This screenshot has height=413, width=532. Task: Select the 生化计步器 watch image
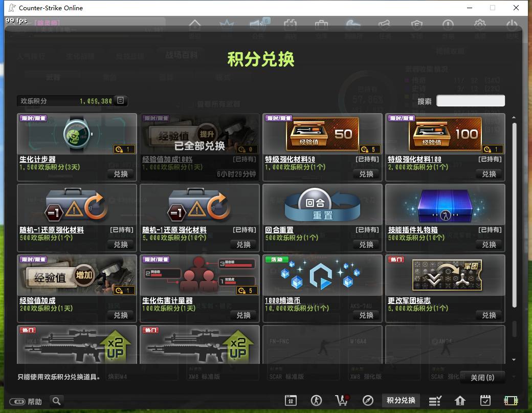click(x=77, y=135)
